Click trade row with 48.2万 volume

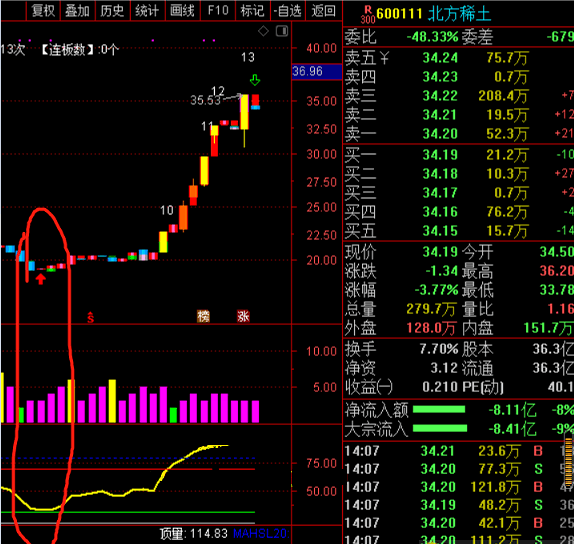pos(458,505)
